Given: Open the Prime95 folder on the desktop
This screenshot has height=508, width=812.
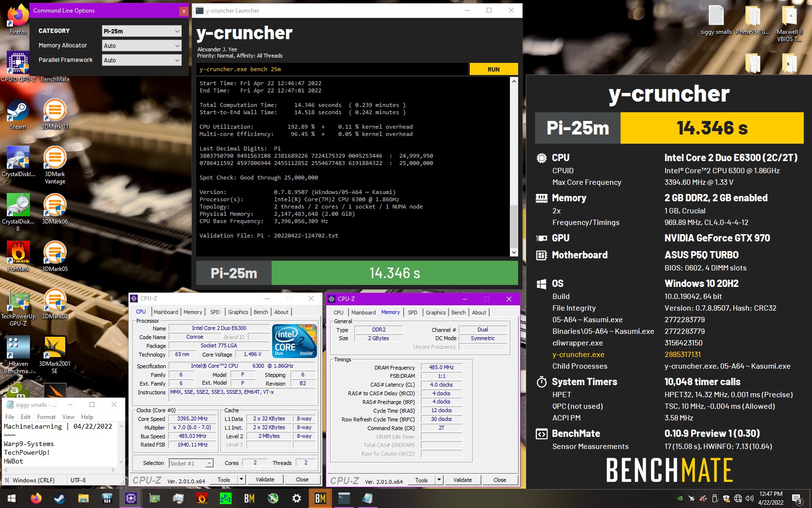Looking at the screenshot, I should tap(753, 20).
